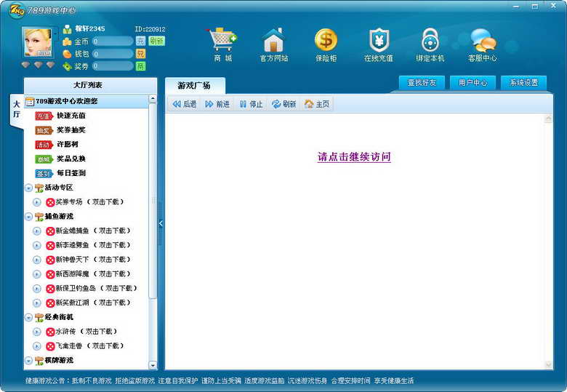Click the 后退 back navigation icon
This screenshot has height=392, width=567.
point(176,104)
